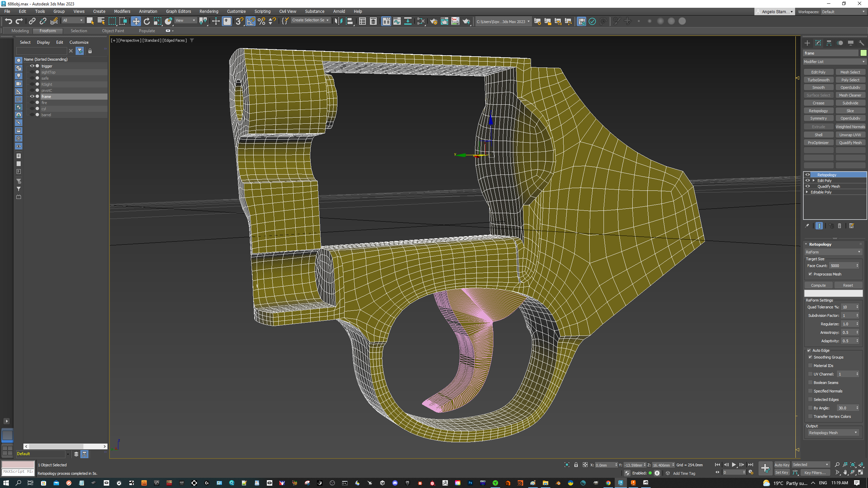Select the Move transform tool
The height and width of the screenshot is (488, 868).
pyautogui.click(x=136, y=21)
